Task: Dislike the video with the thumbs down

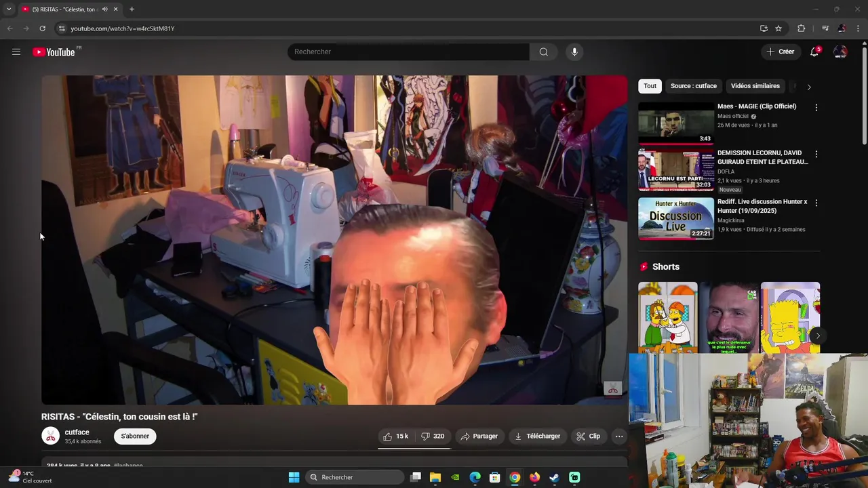Action: click(433, 436)
